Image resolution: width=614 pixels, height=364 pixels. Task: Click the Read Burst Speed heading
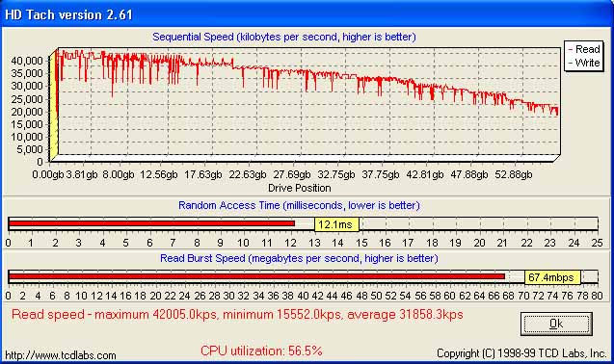(299, 258)
